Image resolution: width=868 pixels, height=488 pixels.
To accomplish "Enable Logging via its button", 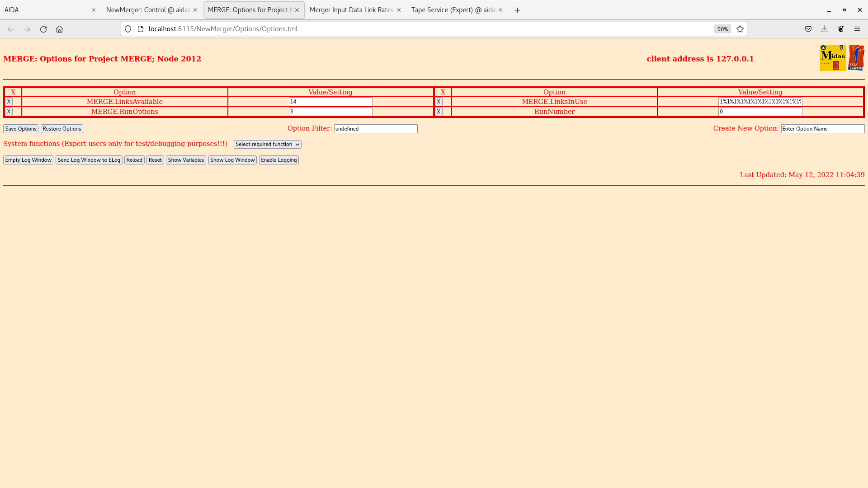I will (278, 160).
